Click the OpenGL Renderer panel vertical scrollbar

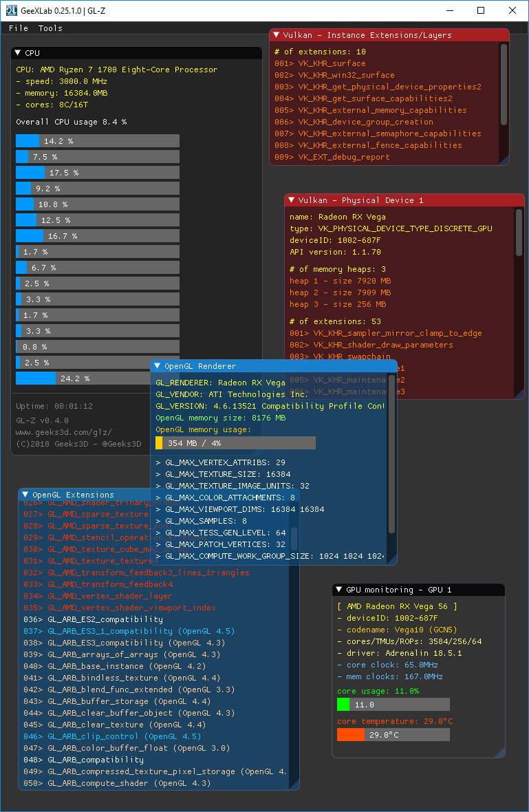tap(392, 453)
